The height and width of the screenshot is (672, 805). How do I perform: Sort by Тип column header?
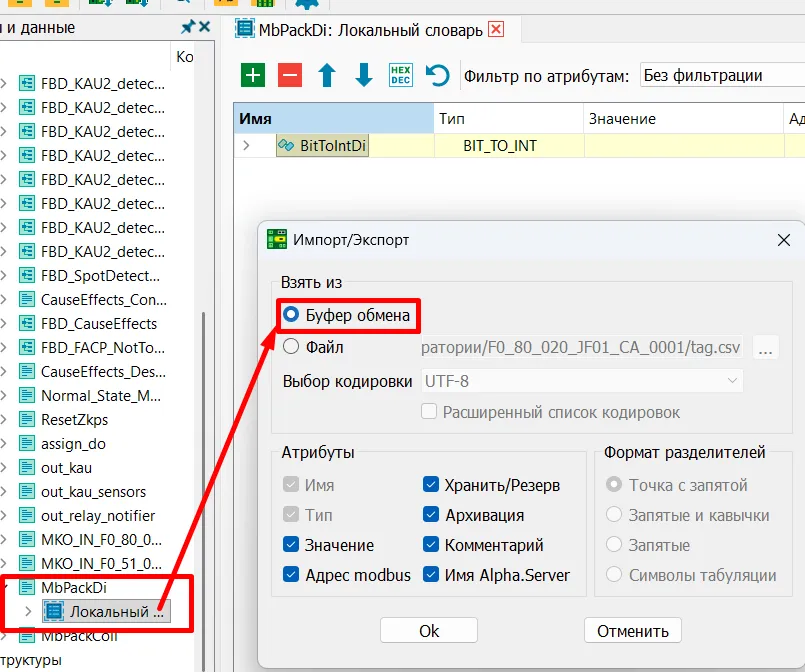509,119
